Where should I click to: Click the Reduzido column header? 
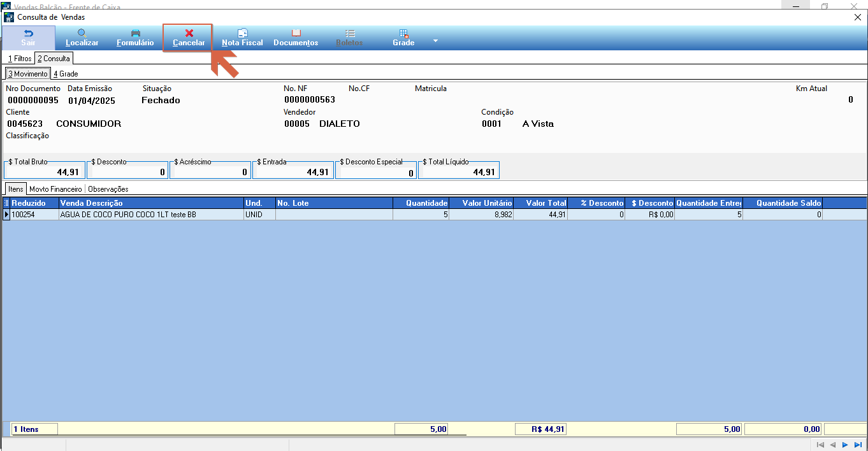point(34,203)
